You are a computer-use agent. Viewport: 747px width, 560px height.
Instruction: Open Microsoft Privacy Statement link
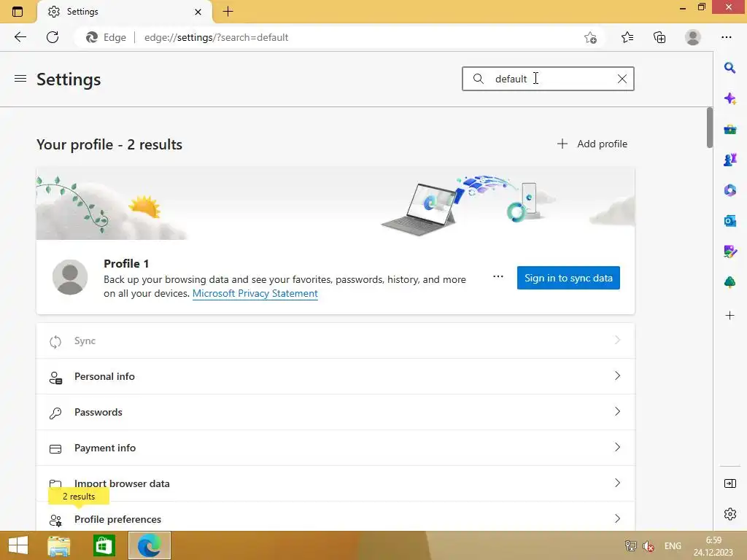pos(255,293)
